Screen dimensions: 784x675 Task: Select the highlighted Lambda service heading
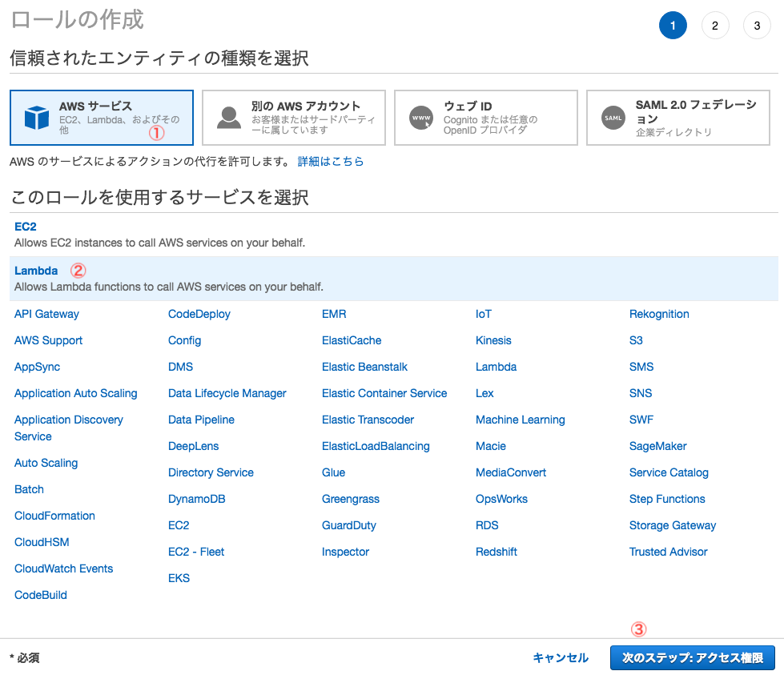click(36, 271)
